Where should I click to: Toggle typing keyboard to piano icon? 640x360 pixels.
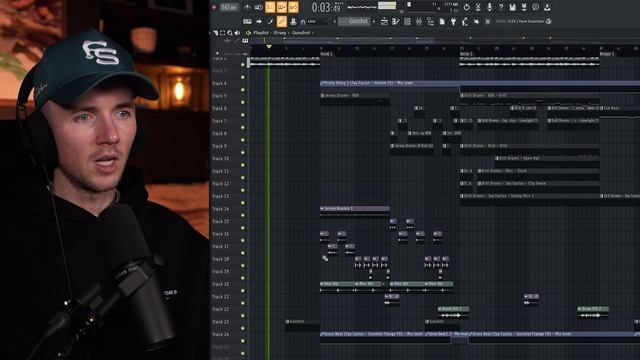click(247, 21)
